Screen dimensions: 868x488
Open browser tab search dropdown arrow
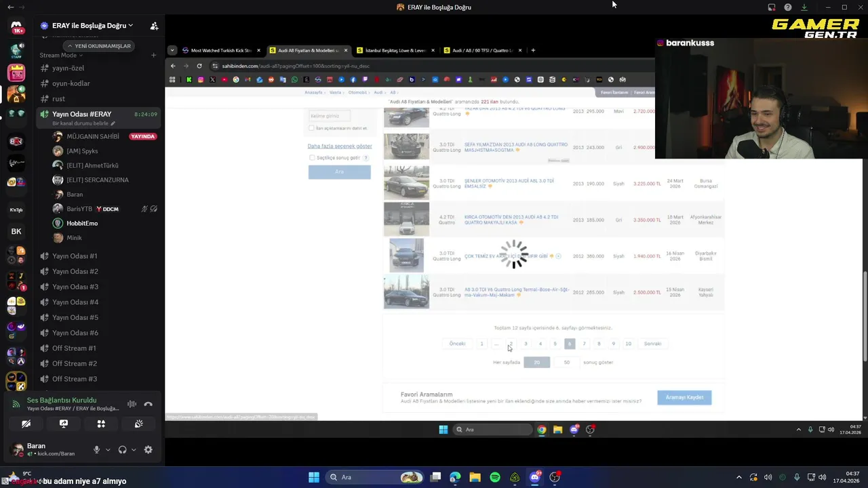click(x=172, y=50)
